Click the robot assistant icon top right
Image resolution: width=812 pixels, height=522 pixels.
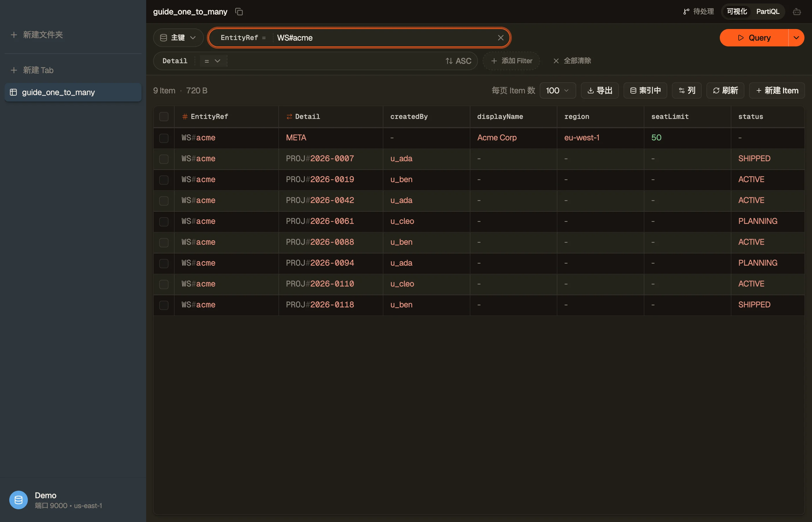click(x=797, y=12)
